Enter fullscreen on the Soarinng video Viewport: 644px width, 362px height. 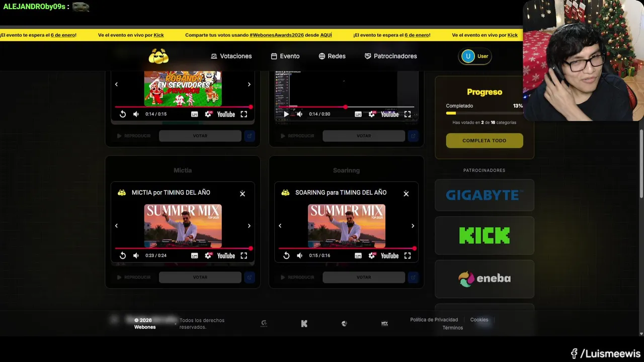pyautogui.click(x=408, y=255)
